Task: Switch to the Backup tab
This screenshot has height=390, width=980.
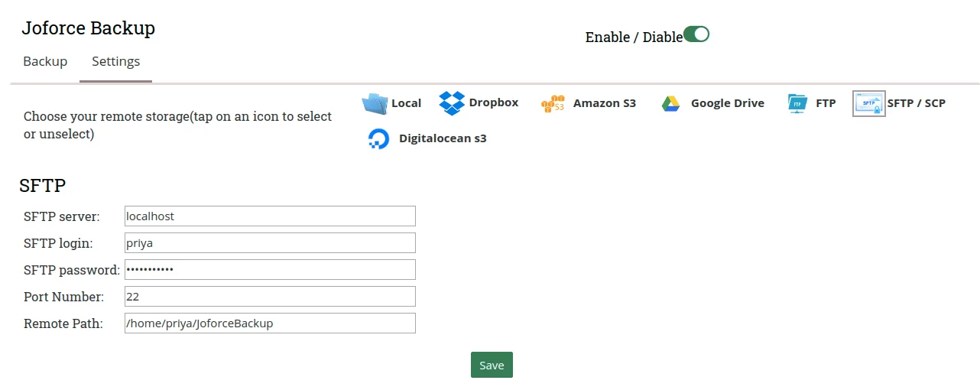Action: [45, 61]
